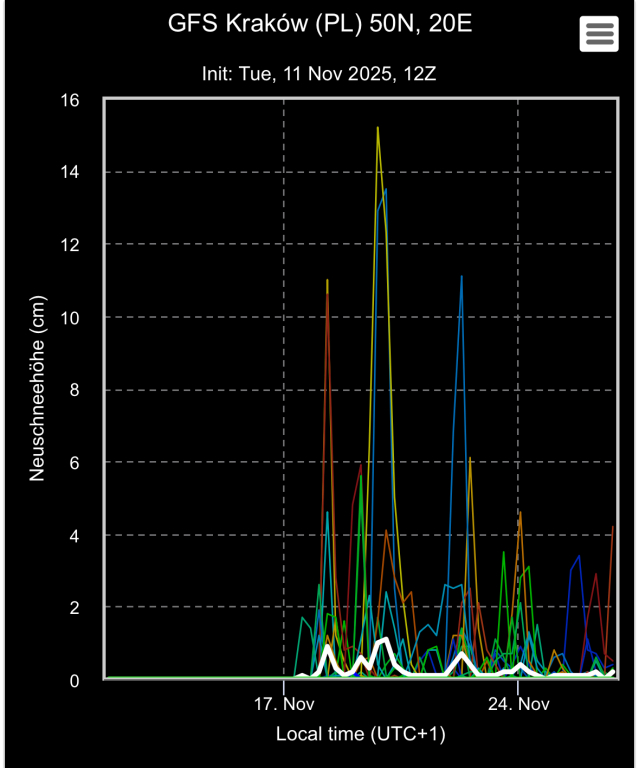This screenshot has height=768, width=639.
Task: Click the yellow spike at 6 cm
Action: click(x=470, y=458)
